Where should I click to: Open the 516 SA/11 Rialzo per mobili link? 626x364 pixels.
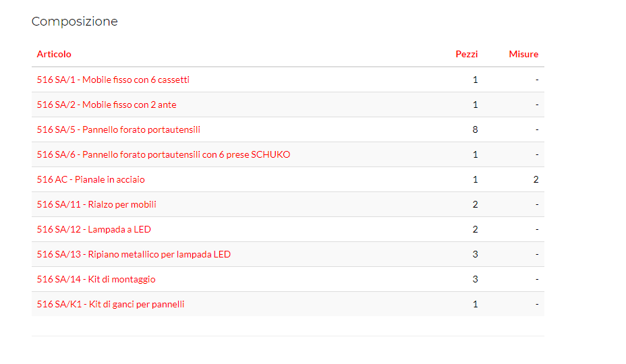tap(96, 204)
